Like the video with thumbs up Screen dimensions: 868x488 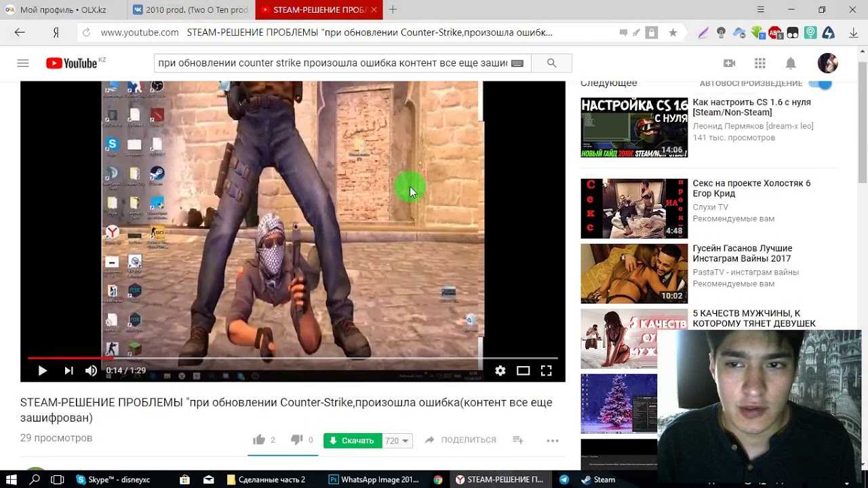tap(259, 440)
